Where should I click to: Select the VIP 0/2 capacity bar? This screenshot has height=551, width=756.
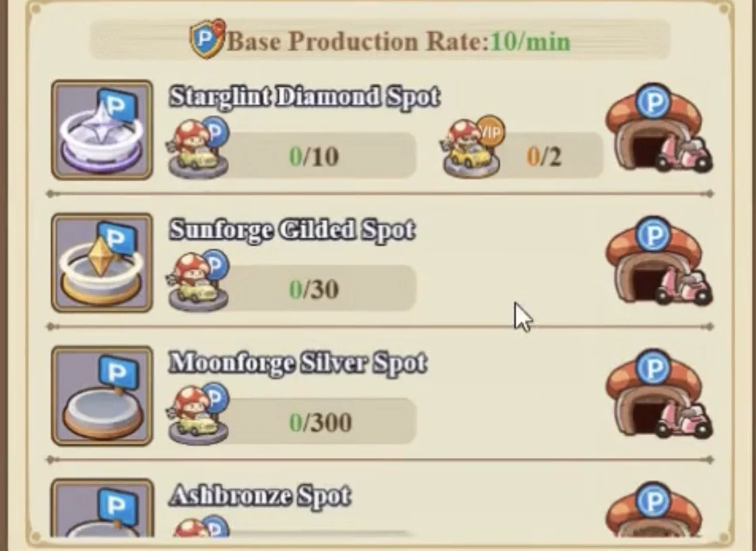coord(548,156)
